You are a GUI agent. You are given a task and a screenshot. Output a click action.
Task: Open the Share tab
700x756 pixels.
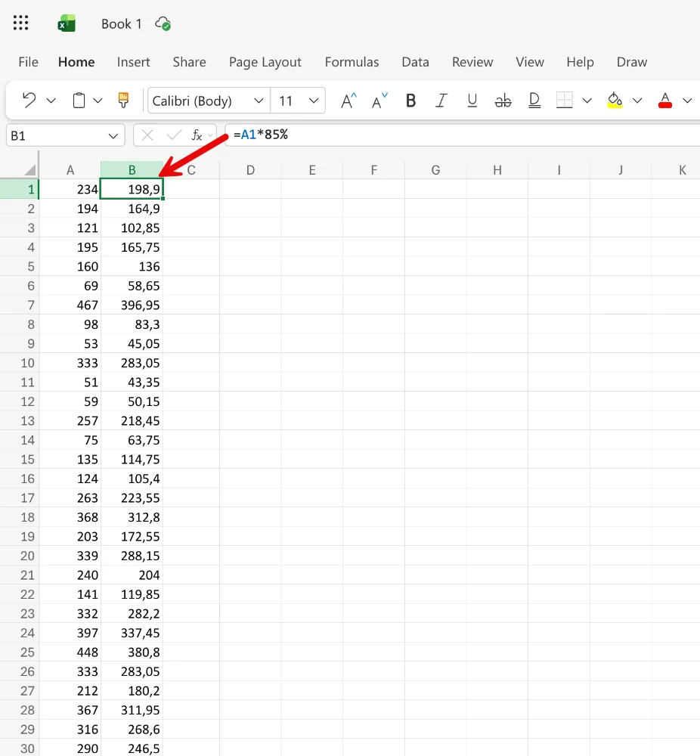(190, 62)
